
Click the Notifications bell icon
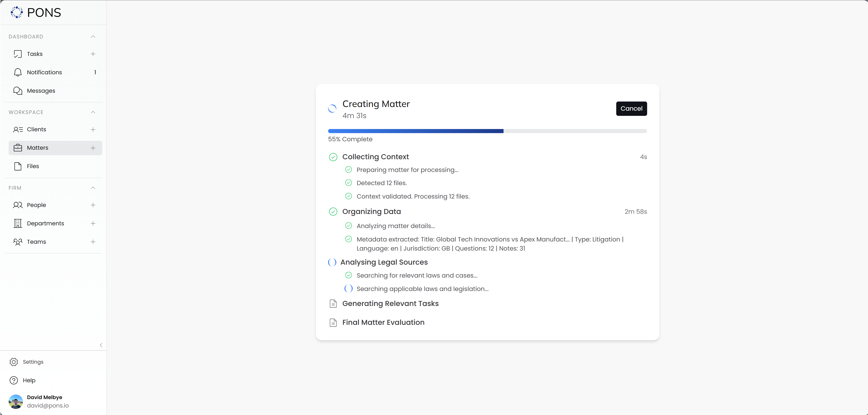point(18,72)
